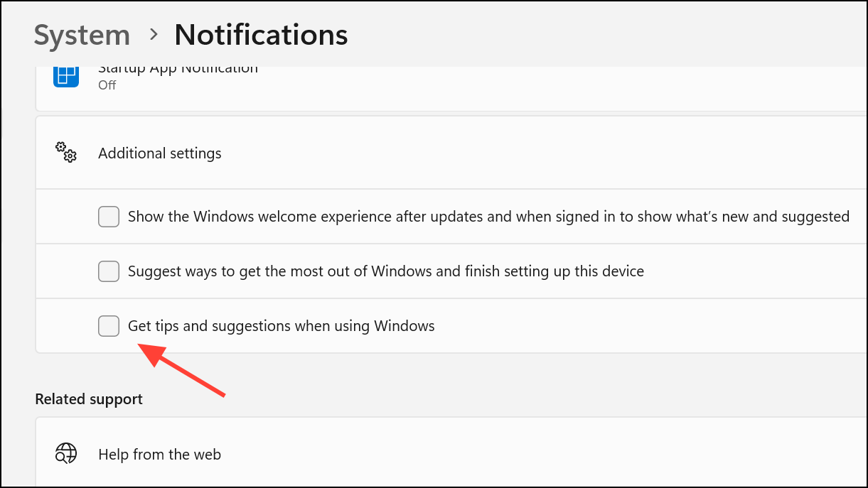Click the Additional settings label text
The image size is (868, 488).
point(160,153)
